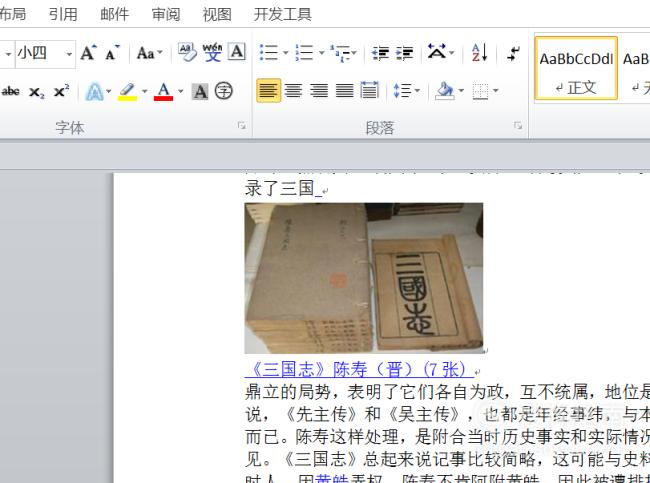Open the 开发工具 ribbon tab
Screen dimensions: 650x483
[283, 14]
